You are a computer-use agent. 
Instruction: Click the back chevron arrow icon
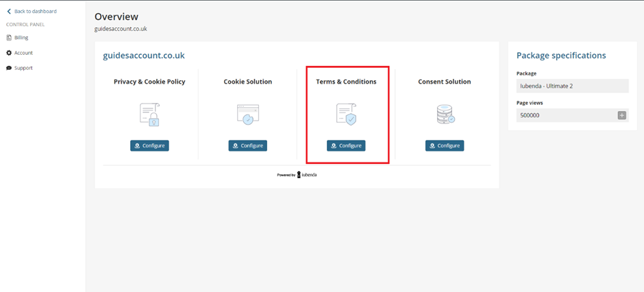pyautogui.click(x=9, y=12)
